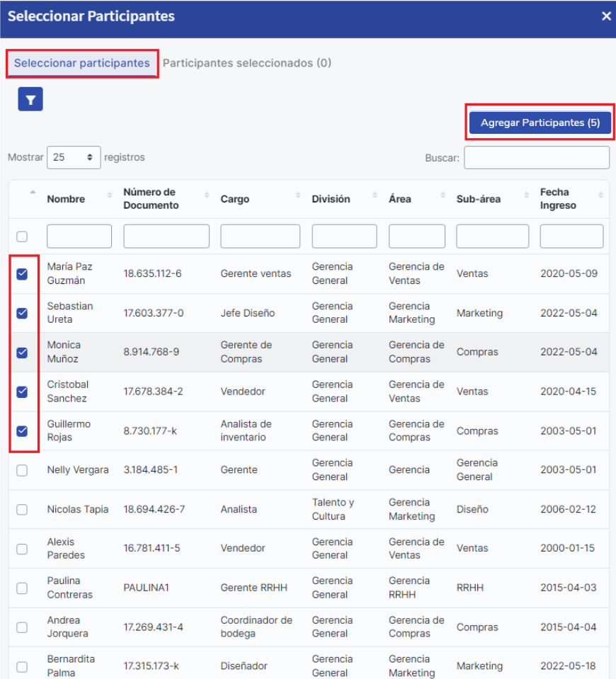Open the filter funnel icon

[30, 99]
